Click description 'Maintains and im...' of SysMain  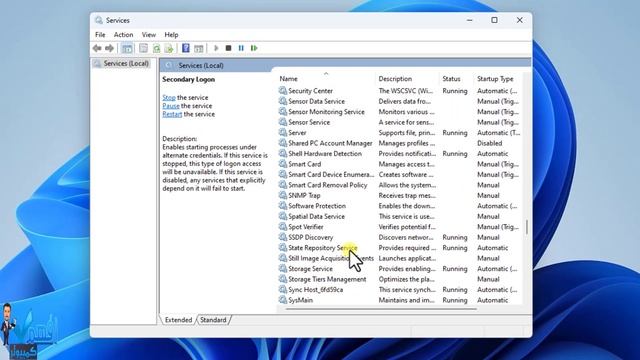click(407, 300)
